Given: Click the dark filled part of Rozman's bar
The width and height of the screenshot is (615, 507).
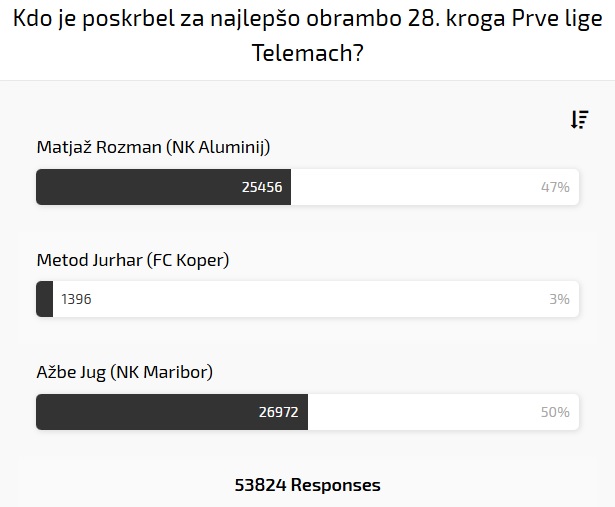Looking at the screenshot, I should tap(140, 187).
